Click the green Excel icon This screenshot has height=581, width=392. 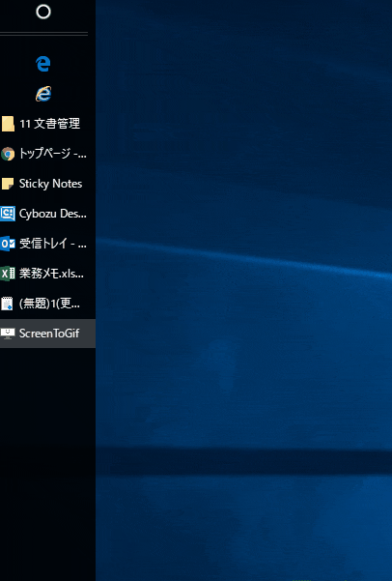[8, 274]
